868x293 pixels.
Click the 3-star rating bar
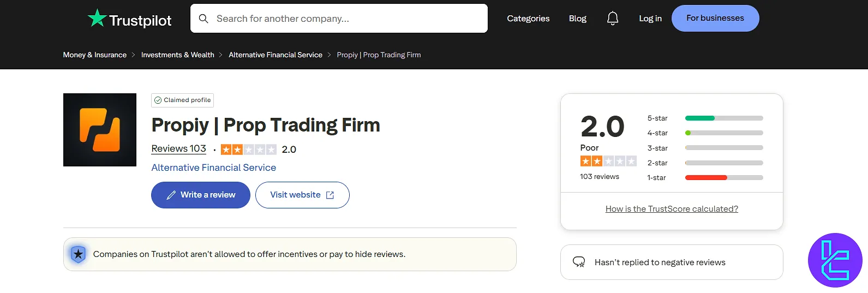[x=723, y=148]
